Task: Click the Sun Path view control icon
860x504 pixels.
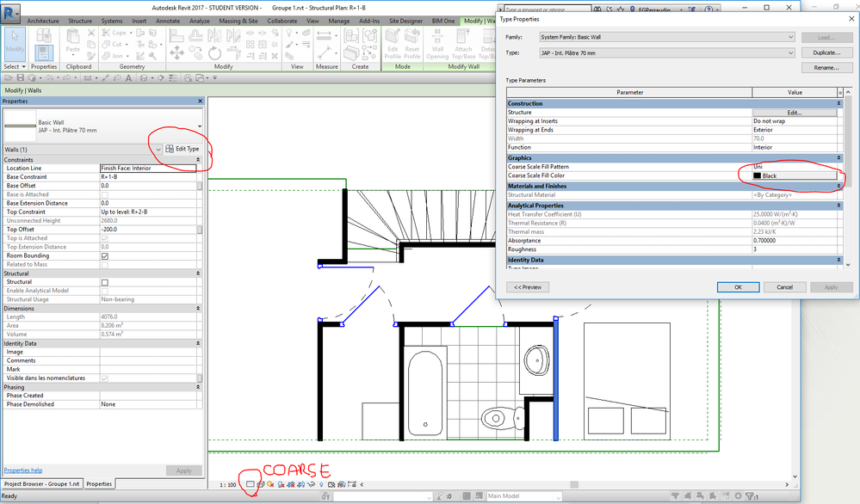Action: 270,484
